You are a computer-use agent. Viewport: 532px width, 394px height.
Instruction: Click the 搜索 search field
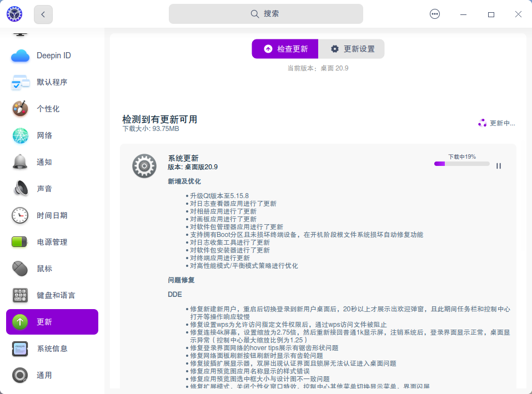(267, 14)
